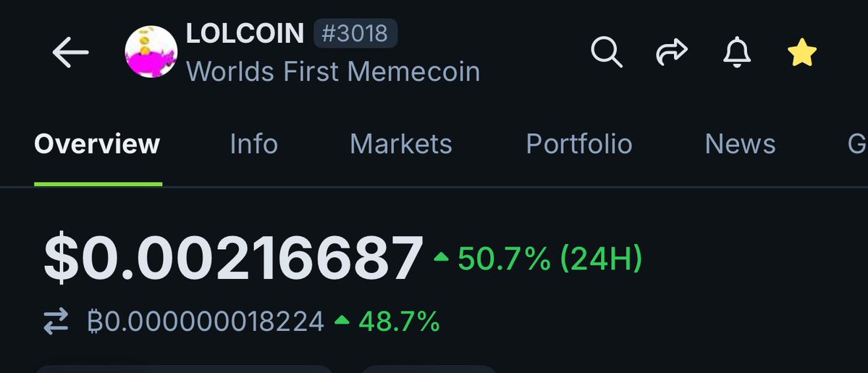Select the Portfolio tab
This screenshot has height=373, width=868.
coord(579,144)
